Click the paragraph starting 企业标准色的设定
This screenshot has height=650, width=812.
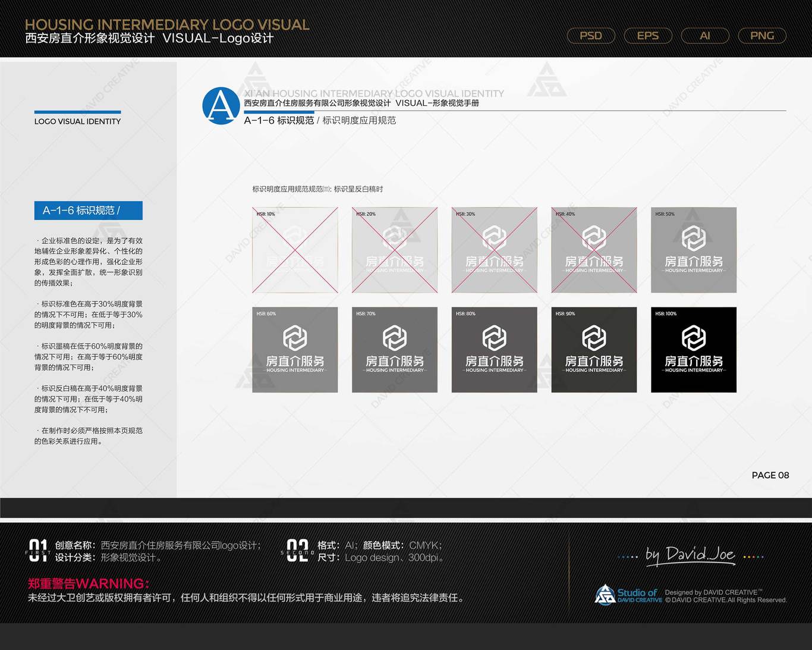coord(89,262)
